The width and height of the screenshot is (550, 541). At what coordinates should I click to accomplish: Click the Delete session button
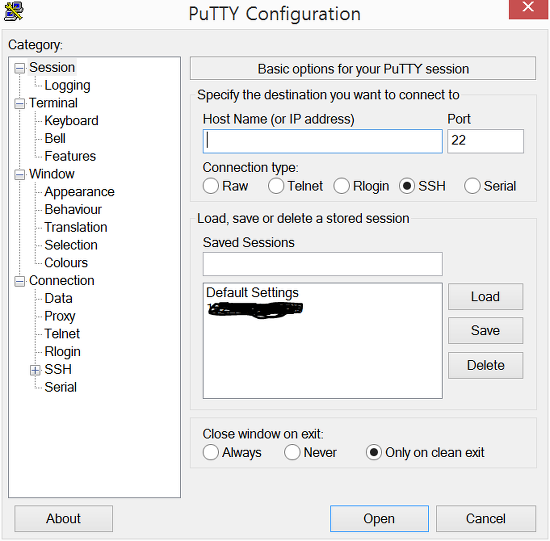[x=485, y=365]
